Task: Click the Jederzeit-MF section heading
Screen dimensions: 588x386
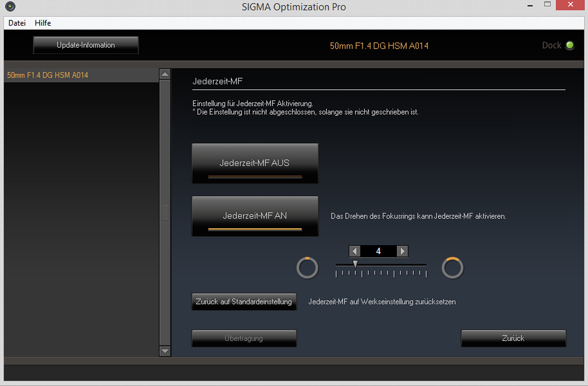Action: pos(218,81)
